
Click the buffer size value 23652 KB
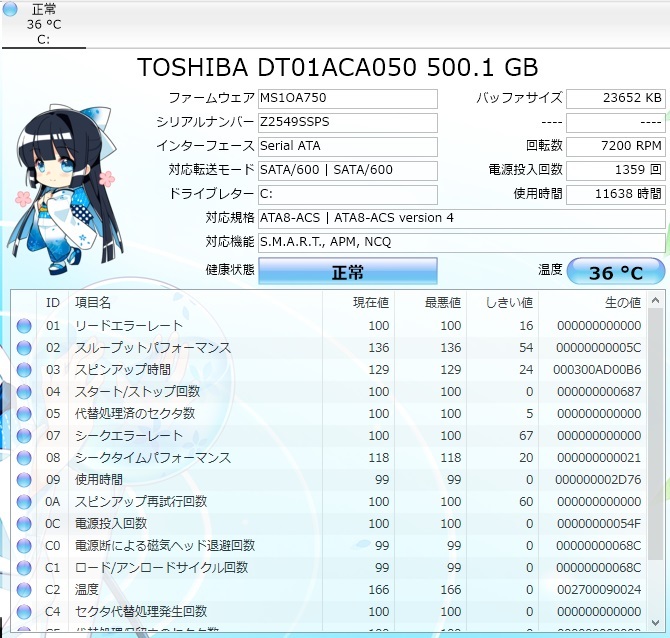pos(616,98)
